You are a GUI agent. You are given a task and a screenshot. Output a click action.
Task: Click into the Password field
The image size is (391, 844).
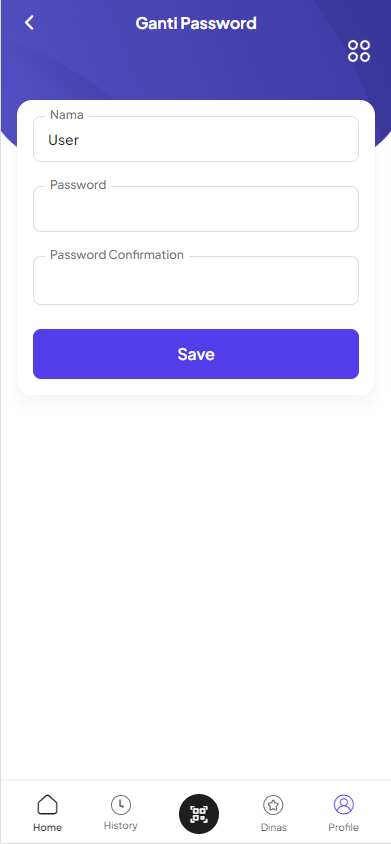[x=196, y=209]
